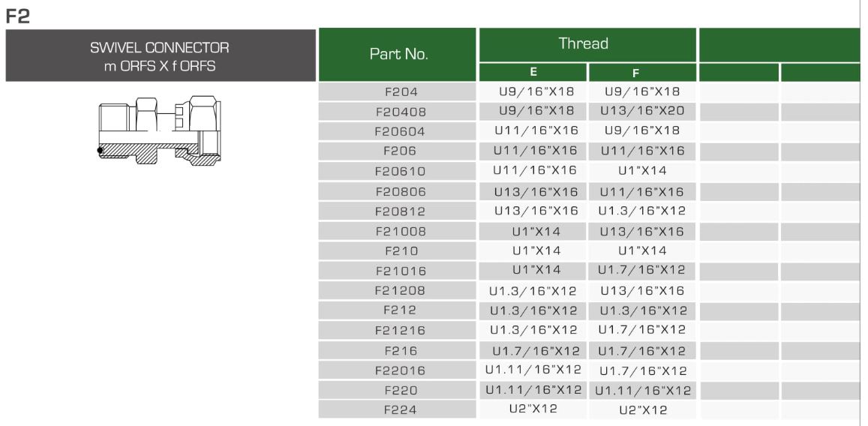Click the "Part No." column header

pos(397,55)
